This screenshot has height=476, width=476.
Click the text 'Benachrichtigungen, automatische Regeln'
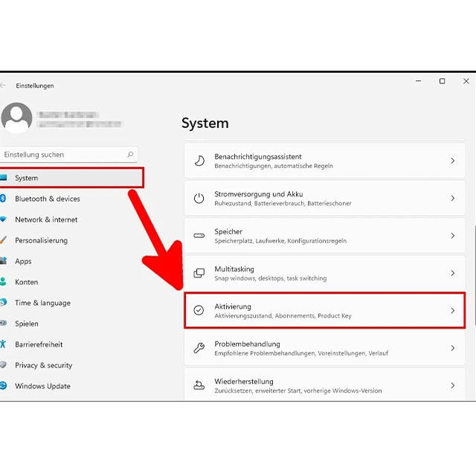pos(274,166)
